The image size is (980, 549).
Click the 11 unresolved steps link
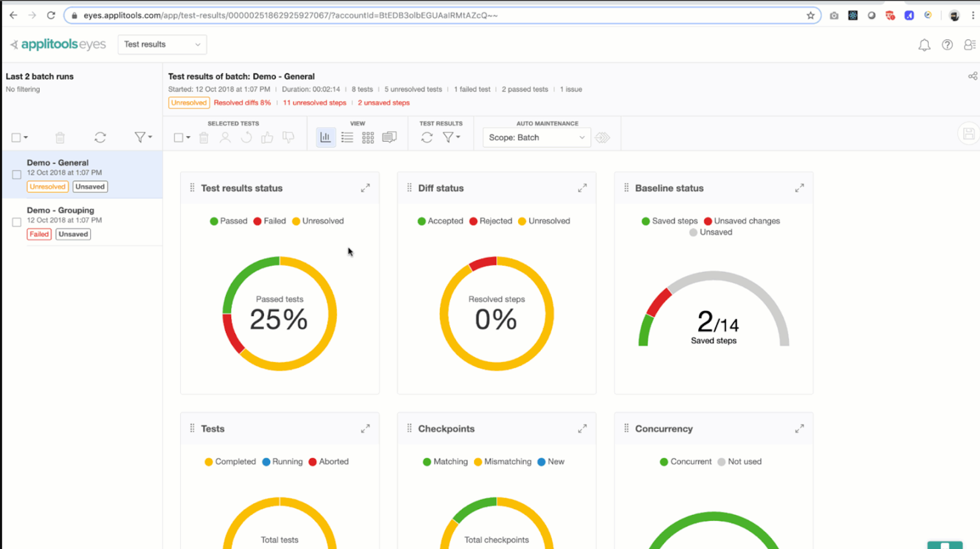[315, 103]
